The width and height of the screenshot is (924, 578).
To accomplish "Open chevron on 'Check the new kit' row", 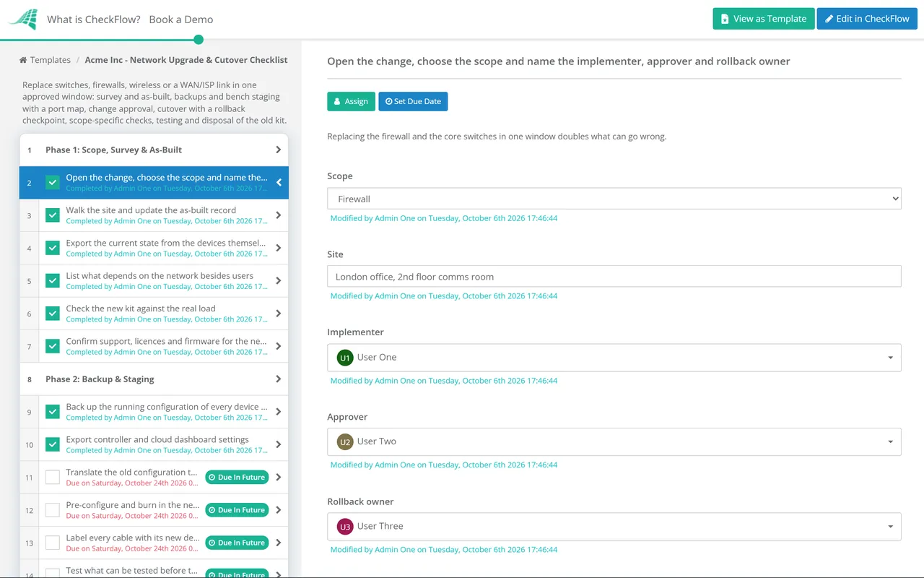I will tap(279, 314).
